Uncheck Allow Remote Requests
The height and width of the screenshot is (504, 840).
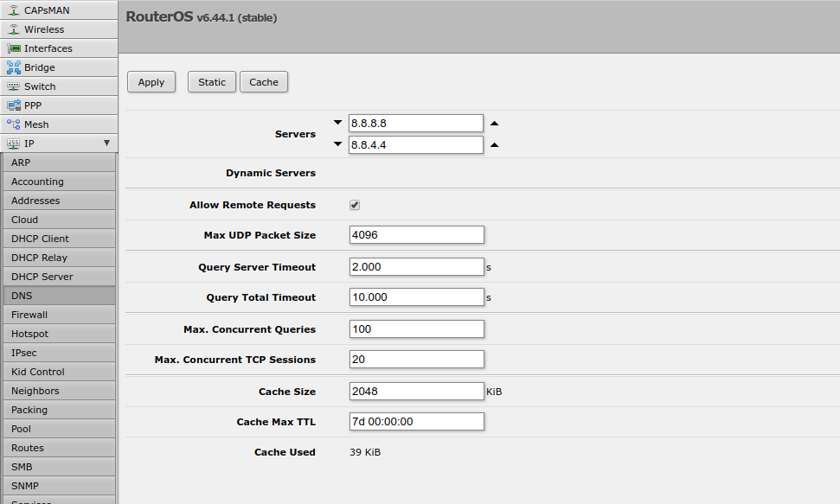point(355,205)
